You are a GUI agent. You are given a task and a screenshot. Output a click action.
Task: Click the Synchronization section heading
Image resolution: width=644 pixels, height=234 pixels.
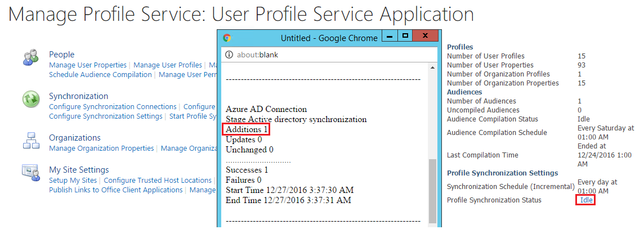[x=78, y=96]
